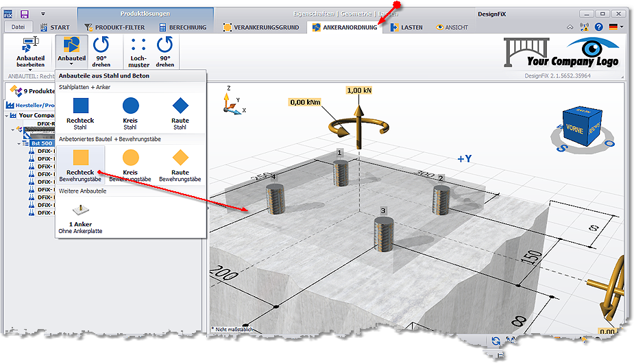
Task: Click the O compass marker
Action: (610, 143)
